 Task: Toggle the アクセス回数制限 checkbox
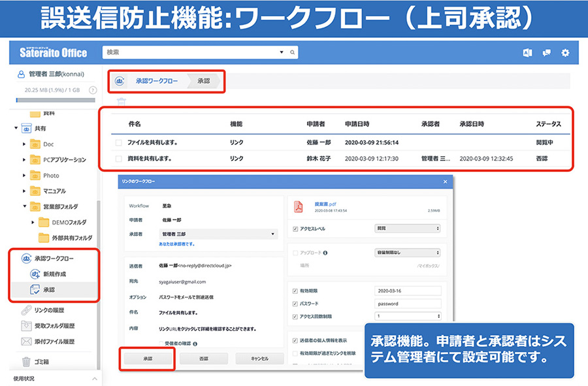click(x=295, y=317)
